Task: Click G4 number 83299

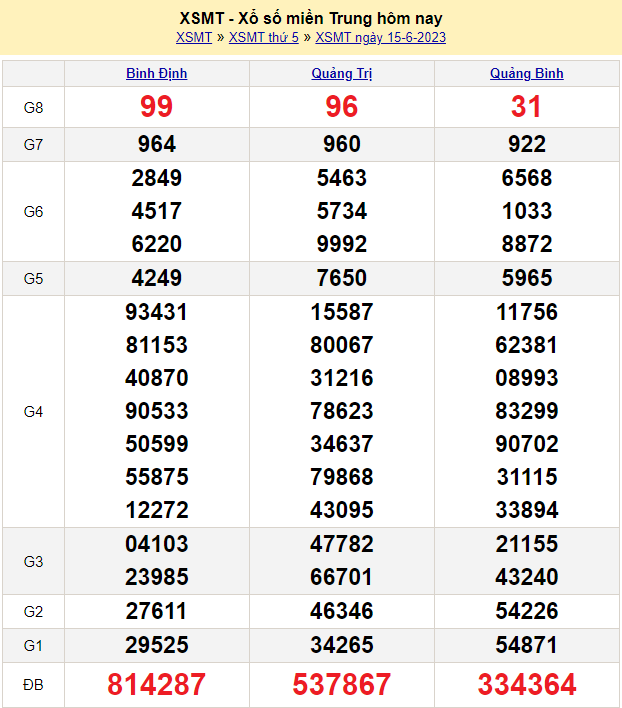Action: click(527, 411)
